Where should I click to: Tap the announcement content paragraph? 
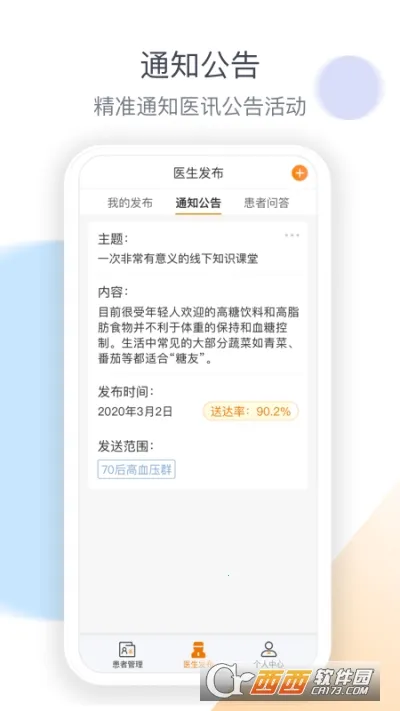(198, 336)
